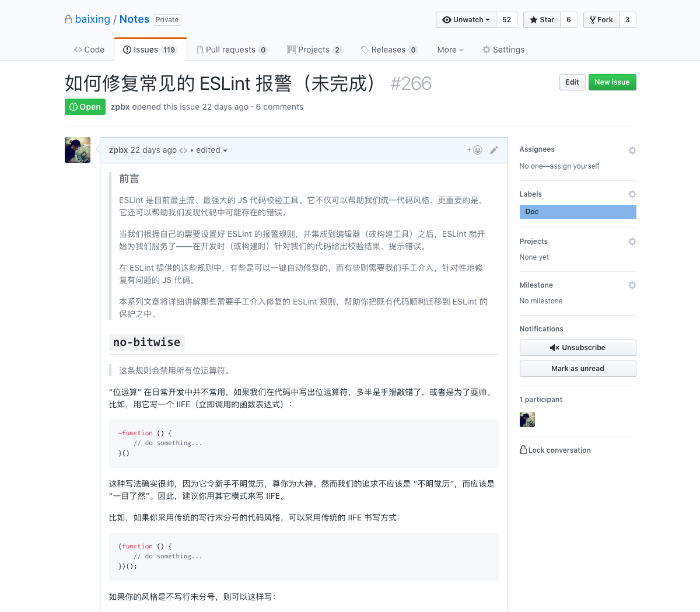Screen dimensions: 700x612
Task: Edit the comment with the pencil icon
Action: tap(494, 150)
